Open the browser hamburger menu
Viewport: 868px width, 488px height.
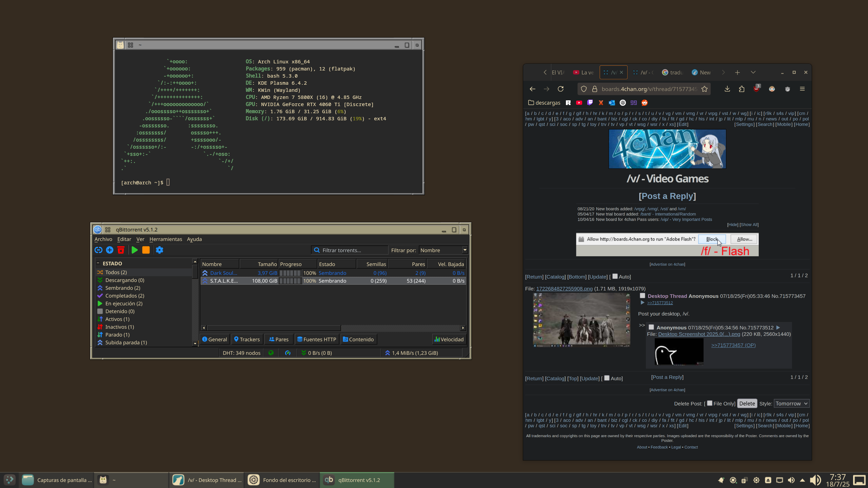pyautogui.click(x=802, y=89)
